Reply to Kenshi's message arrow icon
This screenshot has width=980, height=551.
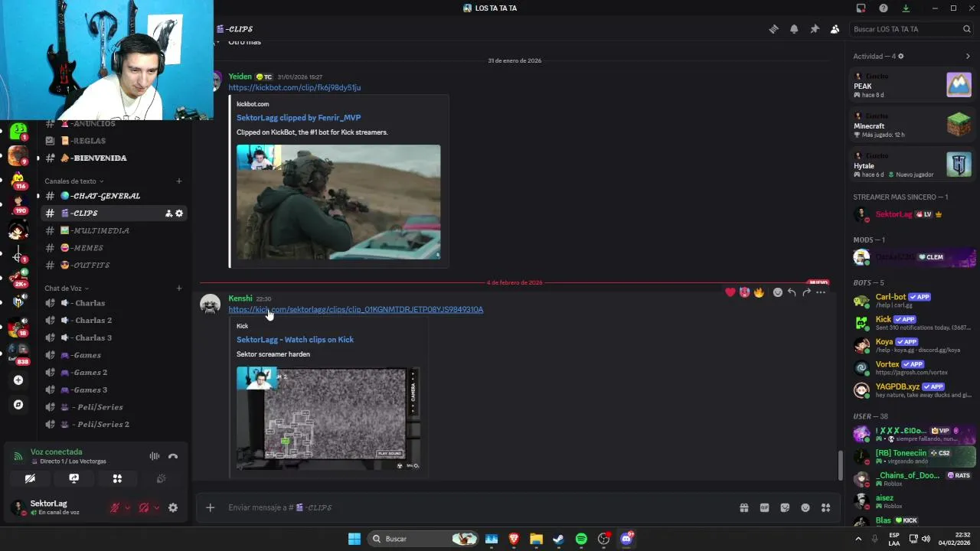(x=792, y=292)
